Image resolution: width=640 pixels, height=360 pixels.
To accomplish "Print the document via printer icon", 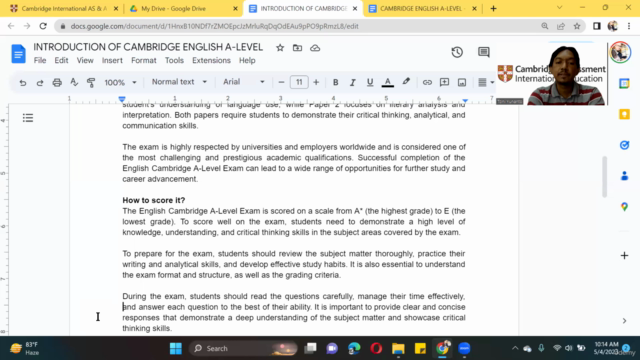I will 57,83.
